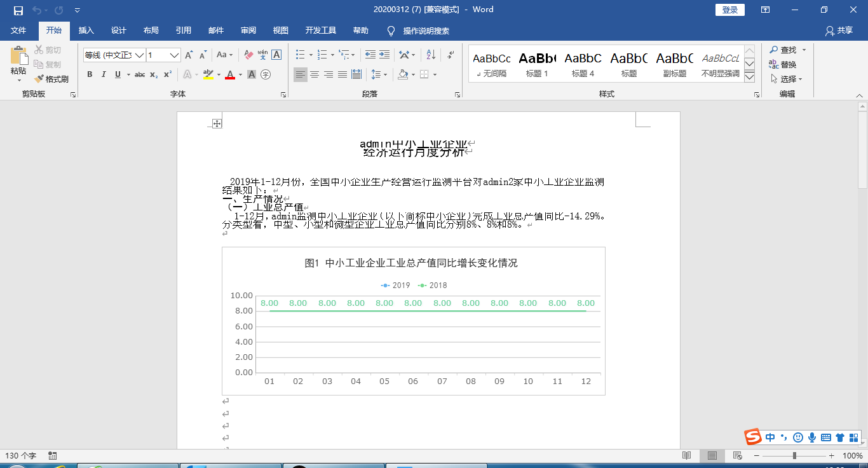
Task: Open the line spacing dropdown
Action: [379, 74]
